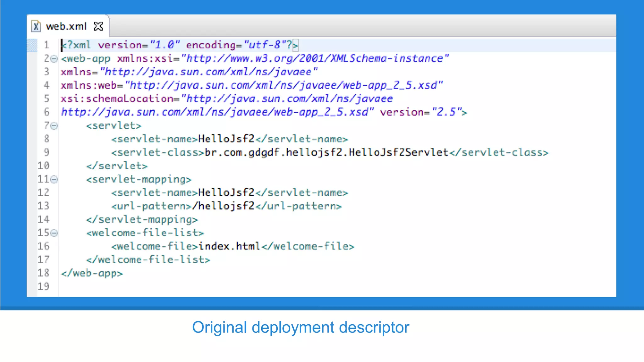
Task: Click the XML file icon on web.xml tab
Action: 36,26
